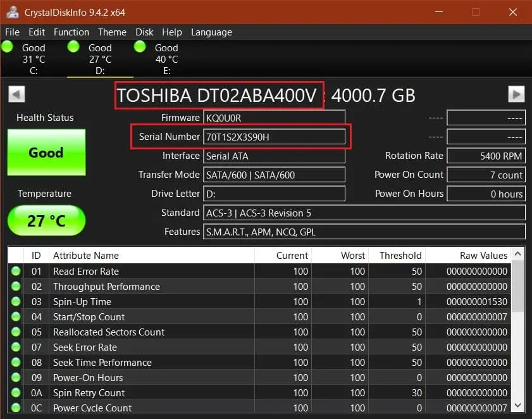Select the Power Cycle Count attribute name
The image size is (532, 419).
point(92,408)
